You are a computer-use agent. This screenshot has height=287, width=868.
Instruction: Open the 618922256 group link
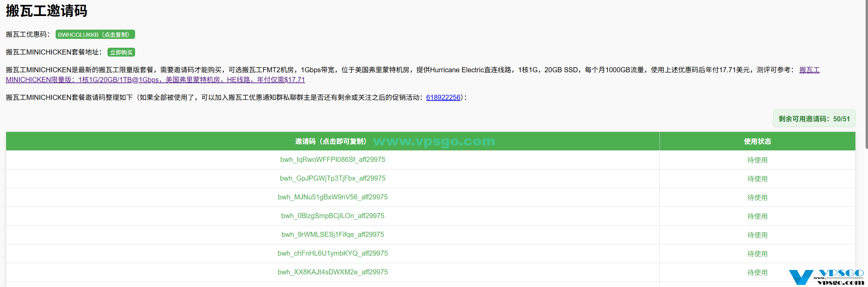pos(443,97)
